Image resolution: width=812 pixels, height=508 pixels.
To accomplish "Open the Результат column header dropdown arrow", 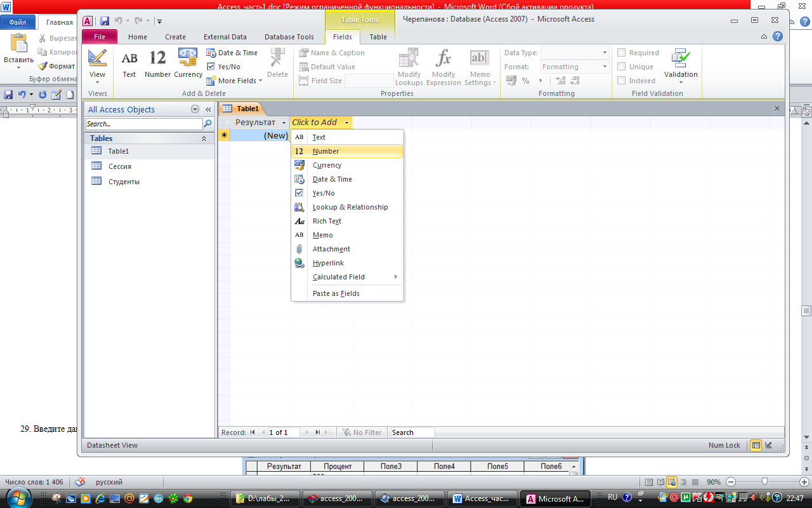I will click(284, 123).
